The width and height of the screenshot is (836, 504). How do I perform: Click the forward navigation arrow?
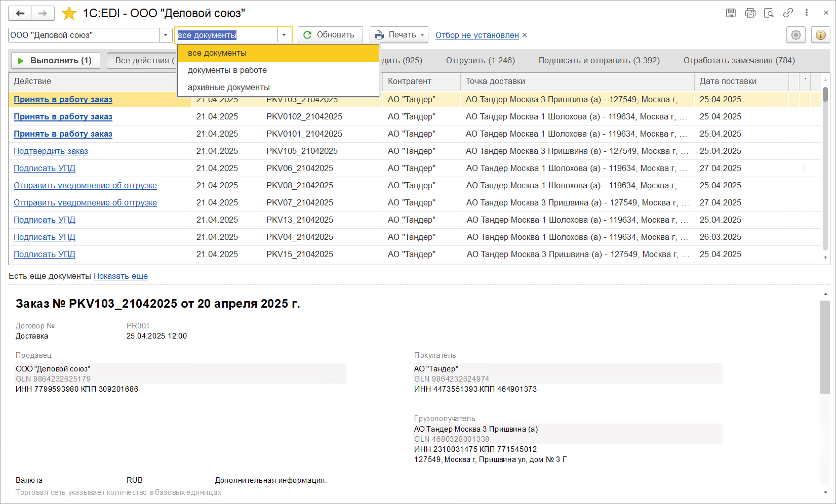(43, 14)
